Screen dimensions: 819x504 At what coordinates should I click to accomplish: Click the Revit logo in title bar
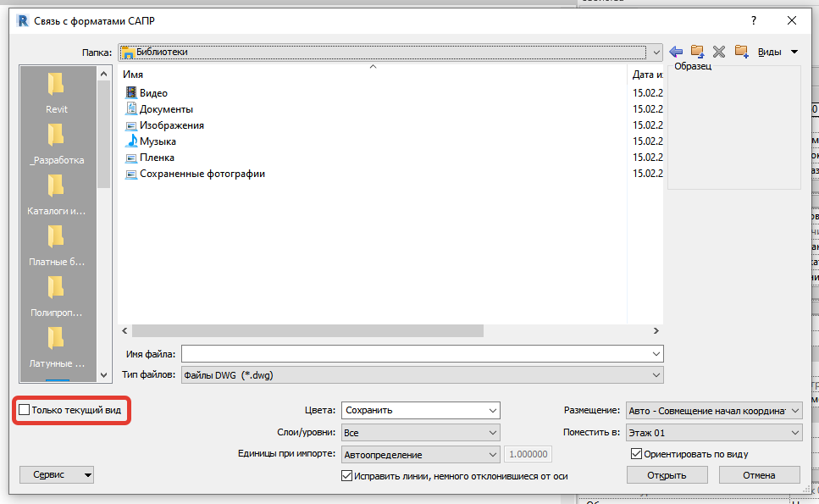click(23, 21)
